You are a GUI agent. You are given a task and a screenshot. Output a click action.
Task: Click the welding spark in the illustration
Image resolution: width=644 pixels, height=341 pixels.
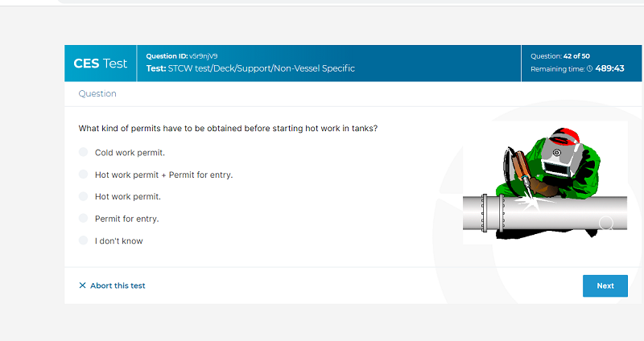530,202
